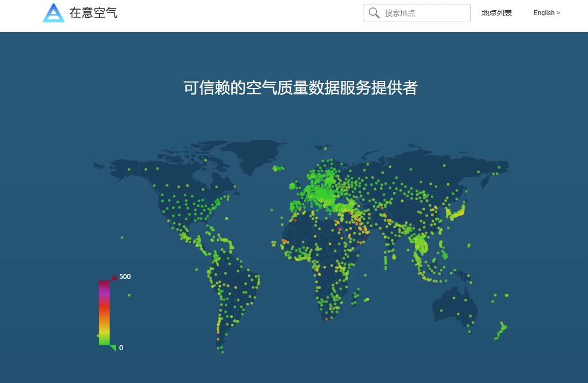This screenshot has width=588, height=383.
Task: Select the station cluster on New Zealand
Action: pyautogui.click(x=502, y=329)
